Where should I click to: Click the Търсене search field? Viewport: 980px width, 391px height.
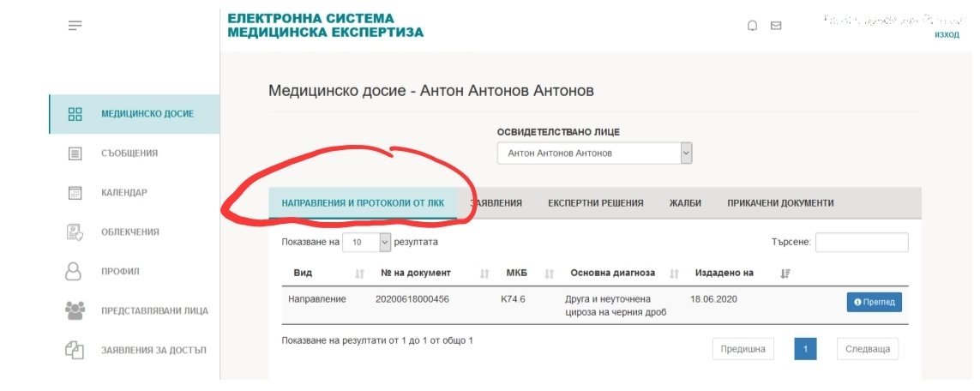[x=861, y=243]
